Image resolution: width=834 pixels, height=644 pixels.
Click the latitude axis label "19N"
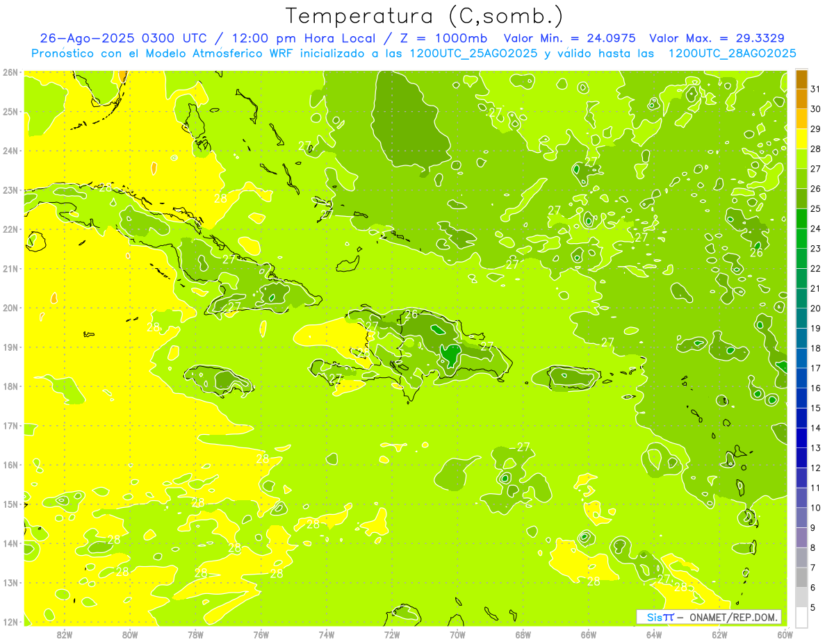click(10, 347)
